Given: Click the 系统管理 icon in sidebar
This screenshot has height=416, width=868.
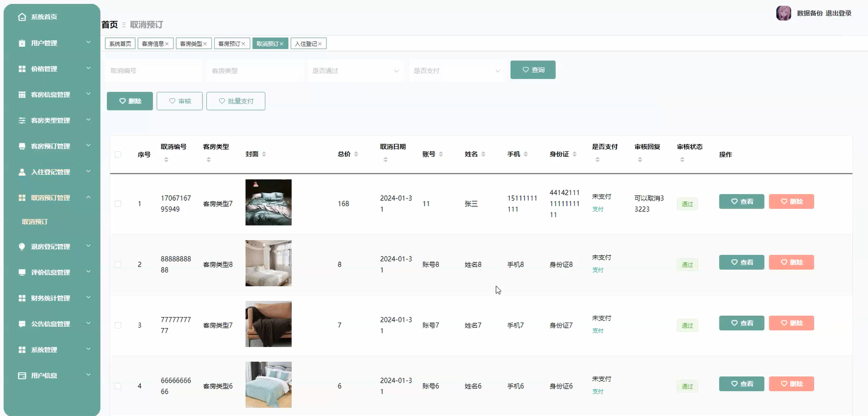Looking at the screenshot, I should point(22,349).
